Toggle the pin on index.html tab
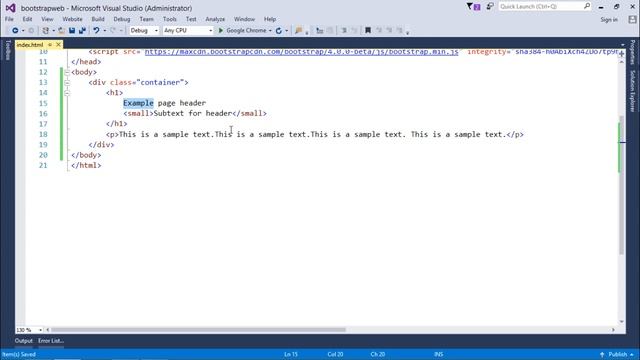The height and width of the screenshot is (360, 640). point(50,44)
